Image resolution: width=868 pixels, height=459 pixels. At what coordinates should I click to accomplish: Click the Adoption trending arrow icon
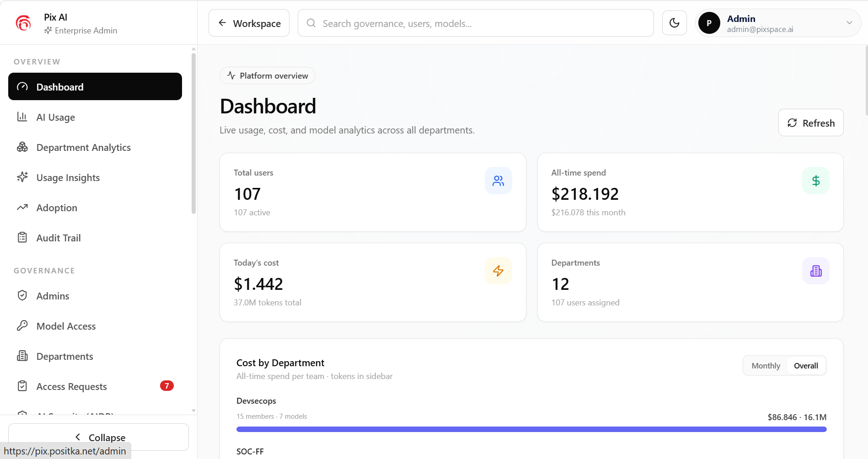tap(22, 207)
